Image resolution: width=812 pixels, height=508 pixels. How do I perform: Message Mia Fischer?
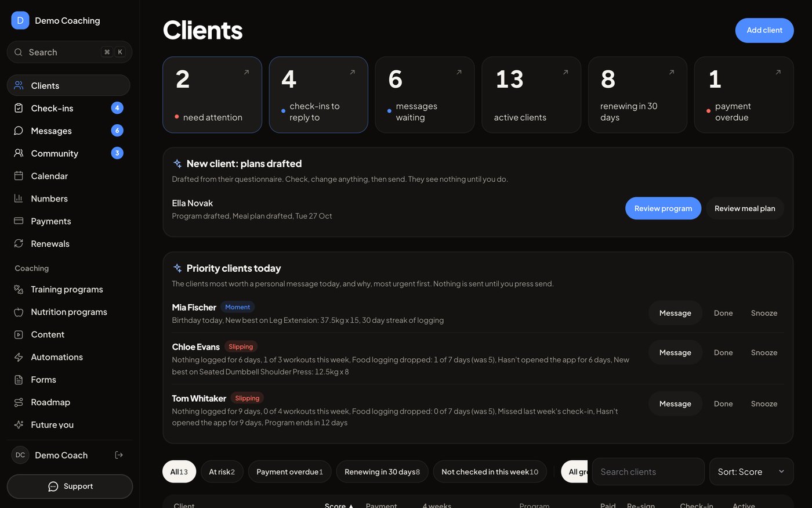tap(675, 313)
